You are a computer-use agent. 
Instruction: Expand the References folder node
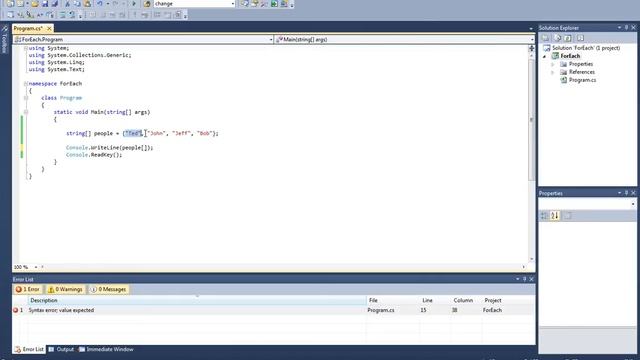coord(553,72)
